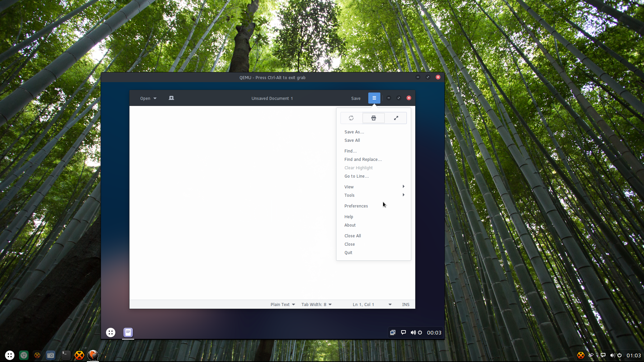Open the guest app launcher in QEMU
This screenshot has width=644, height=362.
click(x=111, y=333)
